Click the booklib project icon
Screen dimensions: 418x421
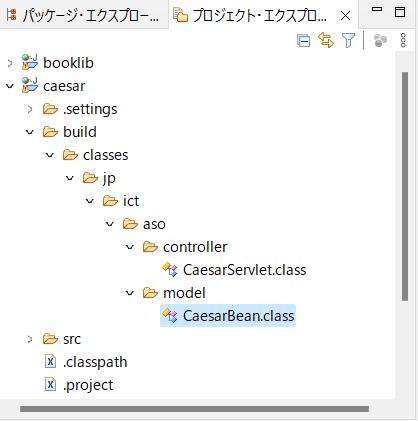point(30,62)
